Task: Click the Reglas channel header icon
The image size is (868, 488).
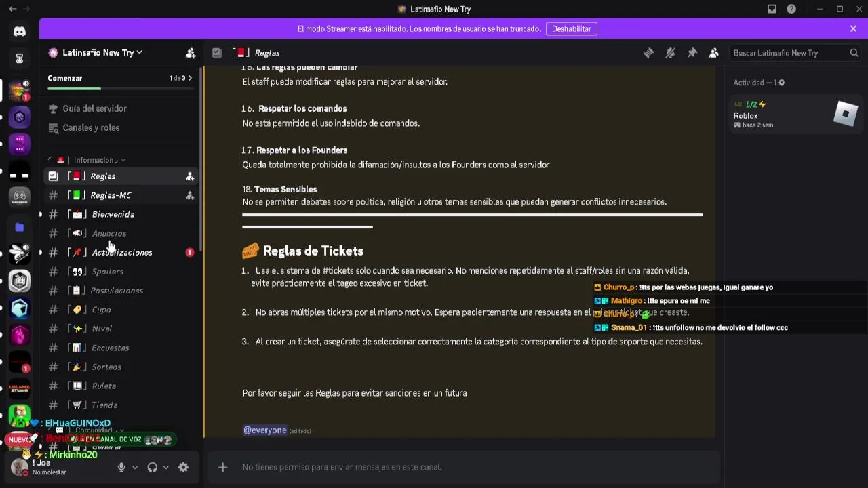Action: pos(216,53)
